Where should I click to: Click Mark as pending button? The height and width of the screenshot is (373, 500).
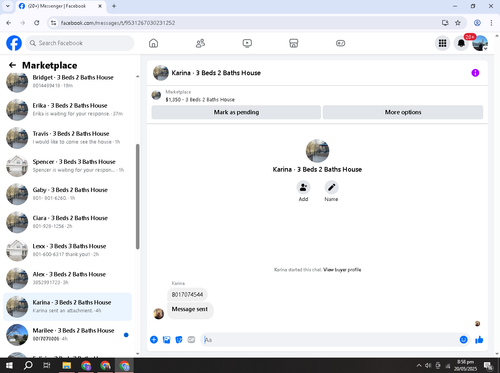[236, 112]
